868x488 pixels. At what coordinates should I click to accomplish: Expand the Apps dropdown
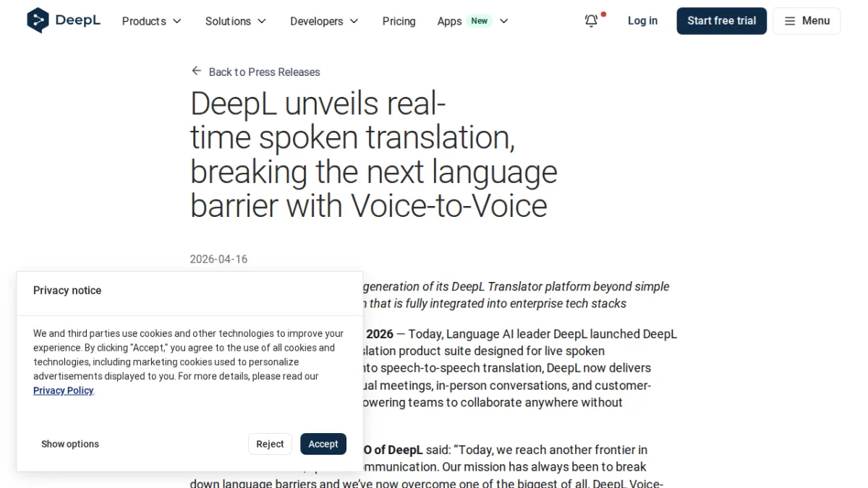pyautogui.click(x=472, y=21)
